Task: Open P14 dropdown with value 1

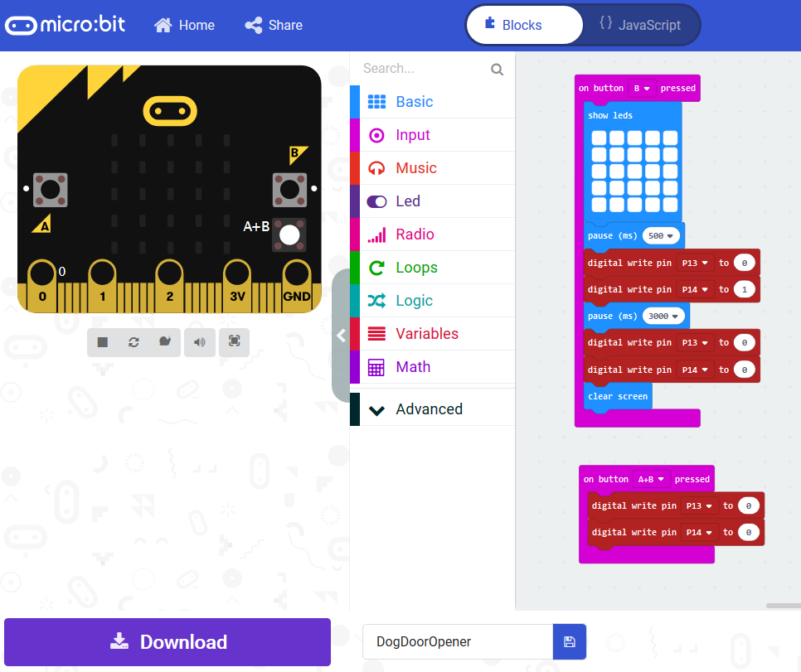Action: click(695, 289)
